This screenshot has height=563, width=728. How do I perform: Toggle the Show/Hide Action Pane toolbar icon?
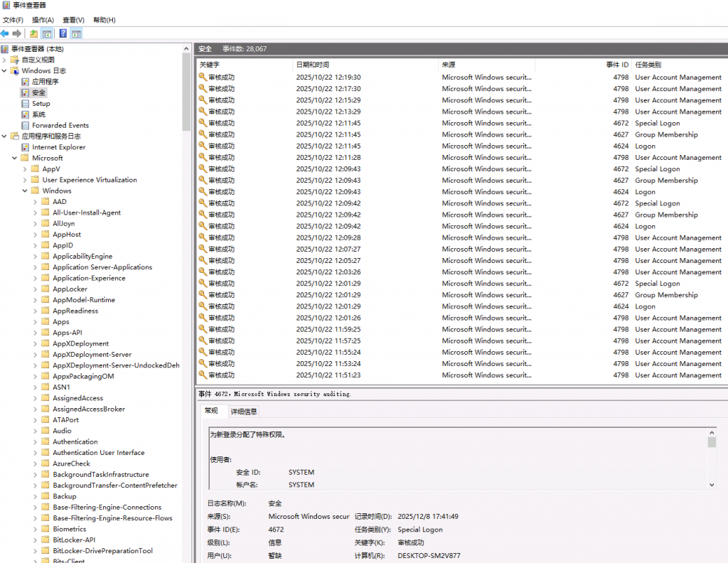(x=76, y=33)
